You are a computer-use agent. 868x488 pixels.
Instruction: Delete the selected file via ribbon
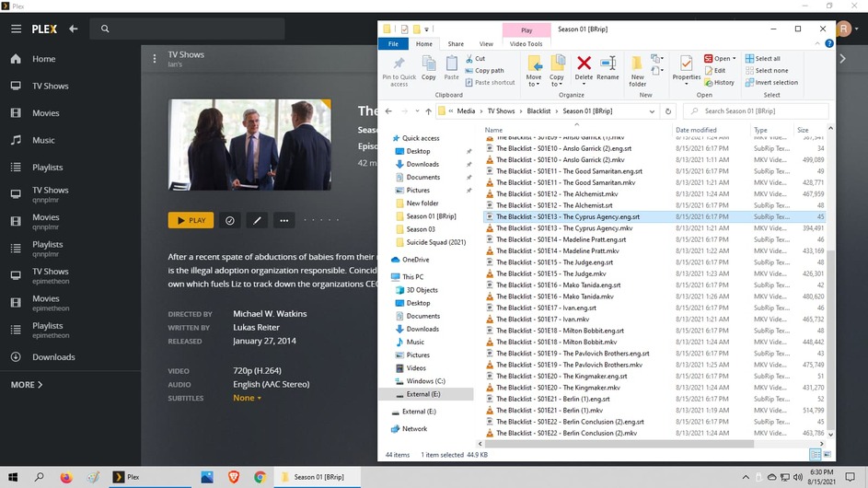tap(584, 68)
